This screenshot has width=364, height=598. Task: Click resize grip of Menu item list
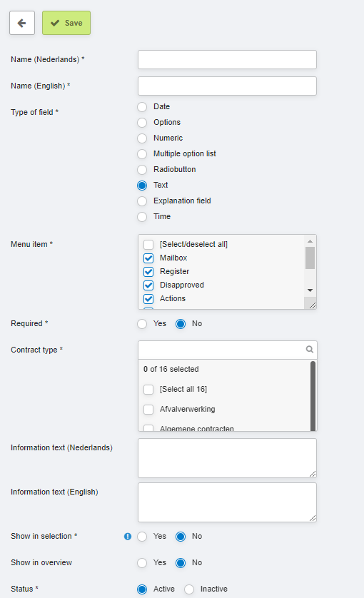(313, 305)
